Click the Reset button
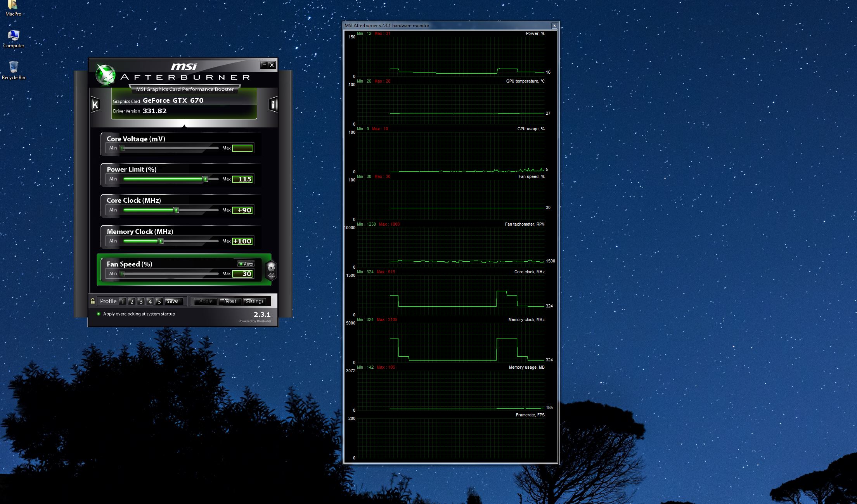The image size is (857, 504). tap(230, 301)
